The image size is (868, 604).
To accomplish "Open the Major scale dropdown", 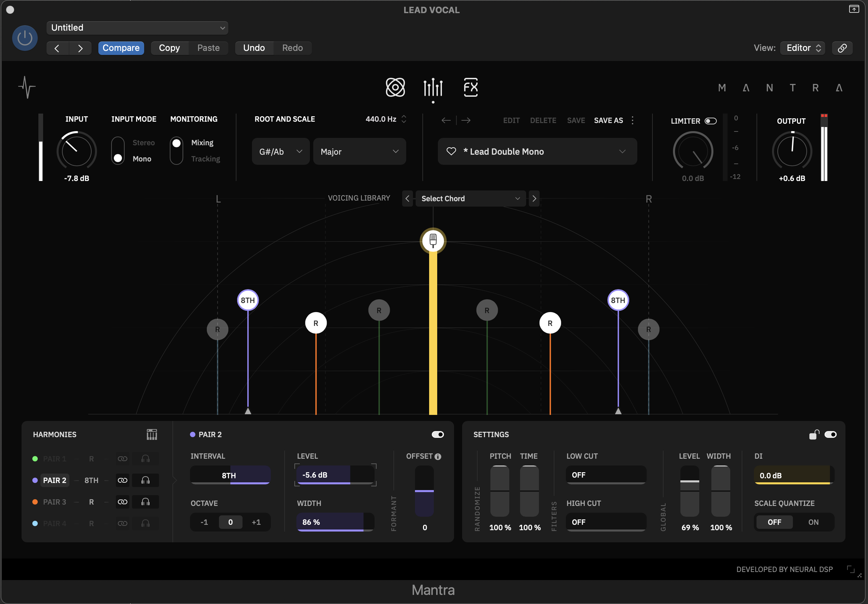I will click(x=359, y=151).
